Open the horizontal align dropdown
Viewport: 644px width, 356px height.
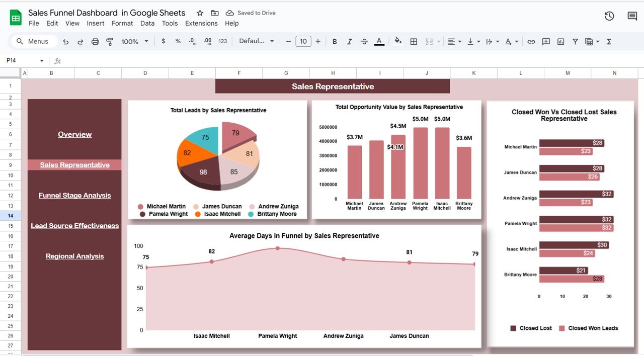click(454, 42)
